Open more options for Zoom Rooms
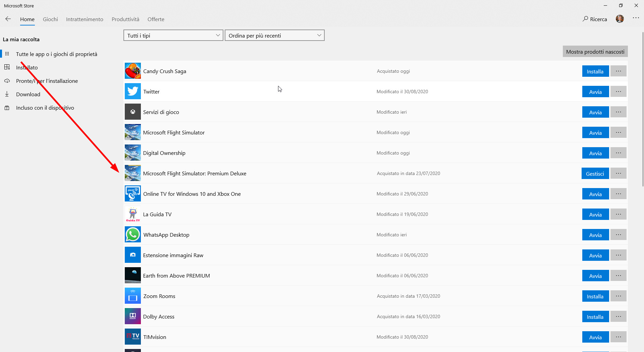Viewport: 644px width, 352px height. click(x=619, y=296)
